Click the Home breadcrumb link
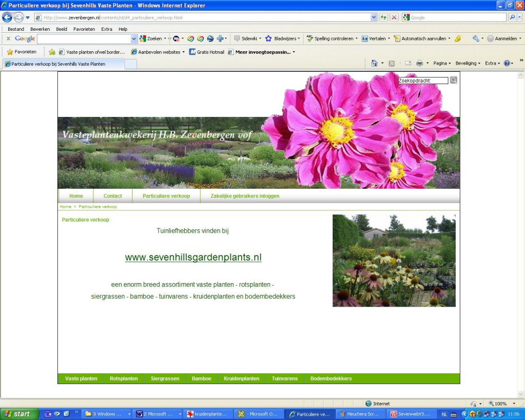This screenshot has height=420, width=525. [66, 207]
